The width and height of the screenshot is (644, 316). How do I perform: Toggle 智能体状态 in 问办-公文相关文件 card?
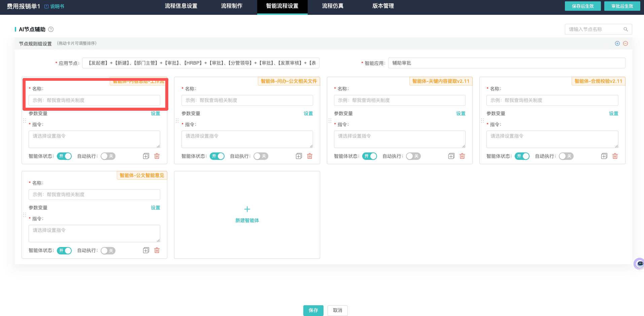click(217, 156)
